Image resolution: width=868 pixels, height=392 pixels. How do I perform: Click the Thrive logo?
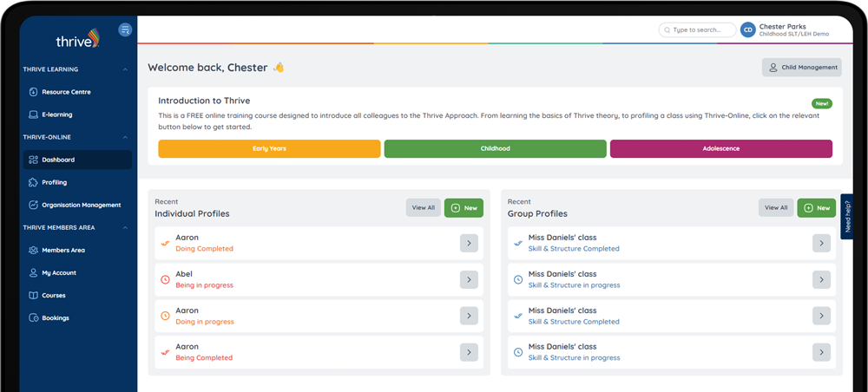pos(78,39)
